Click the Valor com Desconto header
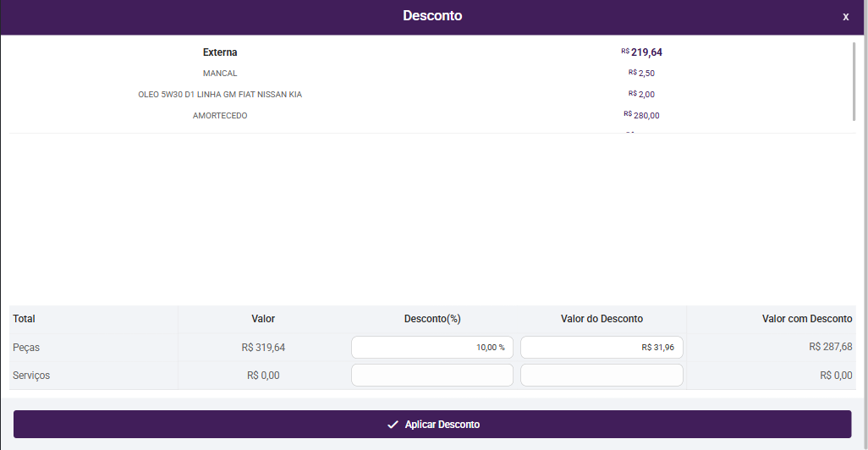868x450 pixels. point(807,319)
